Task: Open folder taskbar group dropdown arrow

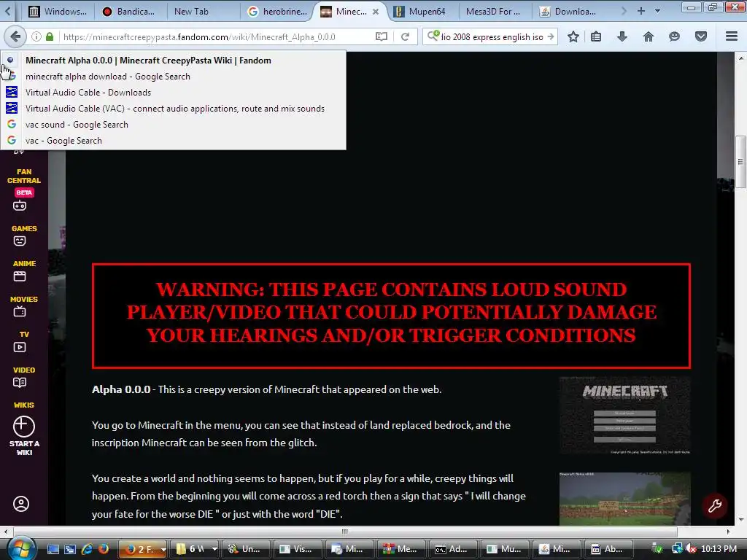Action: (215, 549)
